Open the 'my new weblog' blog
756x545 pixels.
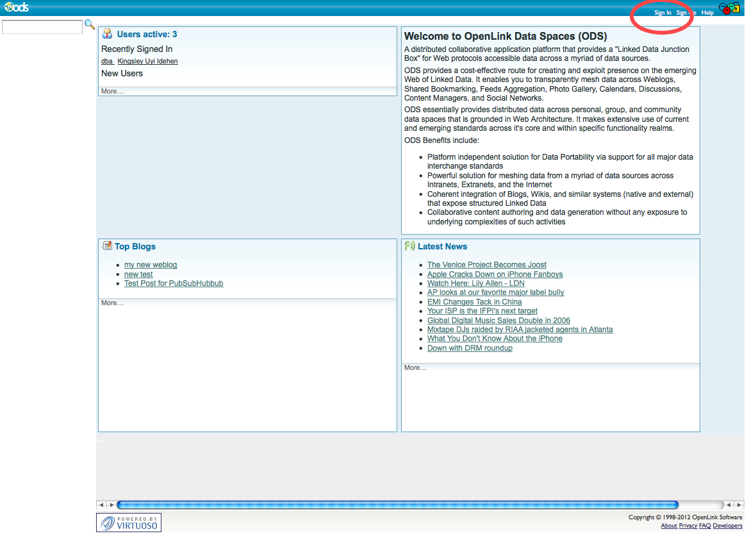tap(151, 265)
